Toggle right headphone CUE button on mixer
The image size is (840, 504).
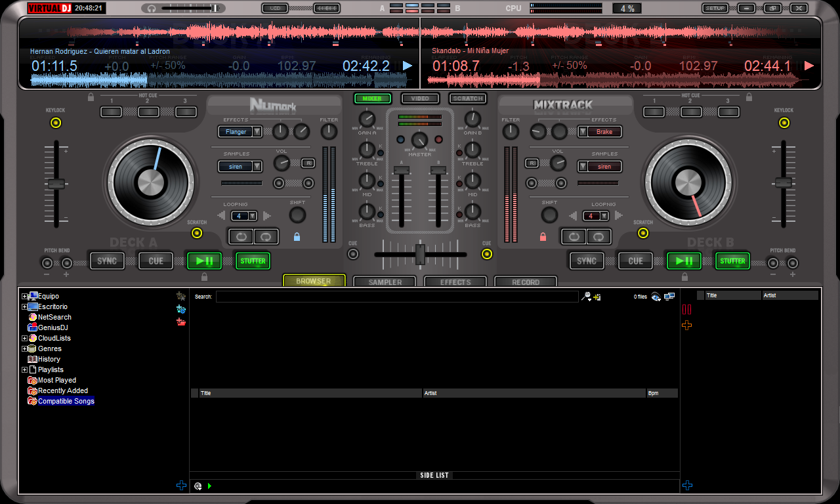click(x=486, y=254)
